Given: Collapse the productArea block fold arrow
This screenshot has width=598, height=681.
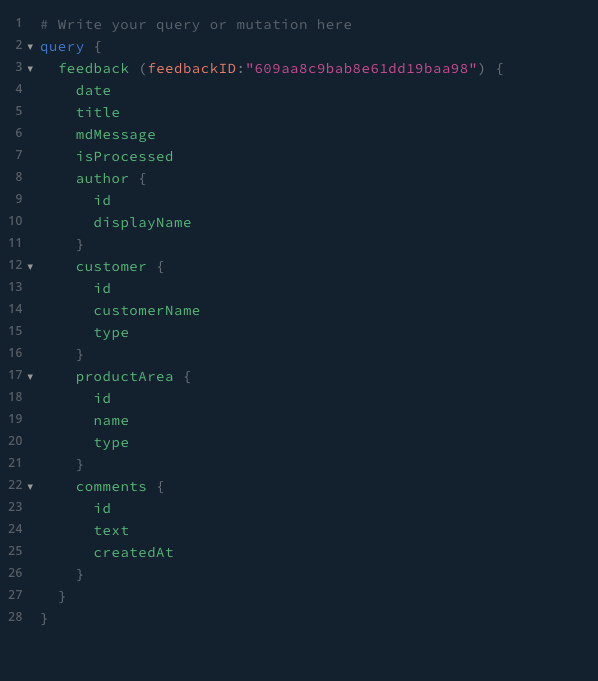Looking at the screenshot, I should pos(30,377).
